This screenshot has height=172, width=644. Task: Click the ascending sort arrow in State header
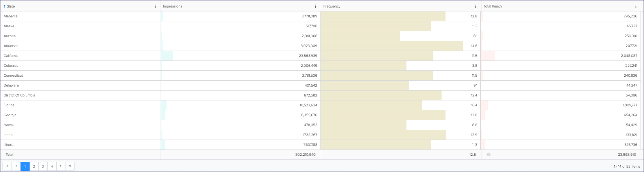(4, 6)
